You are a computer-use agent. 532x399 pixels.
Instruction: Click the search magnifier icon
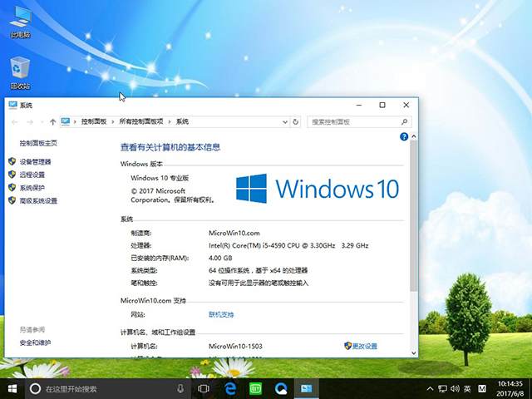click(x=404, y=122)
